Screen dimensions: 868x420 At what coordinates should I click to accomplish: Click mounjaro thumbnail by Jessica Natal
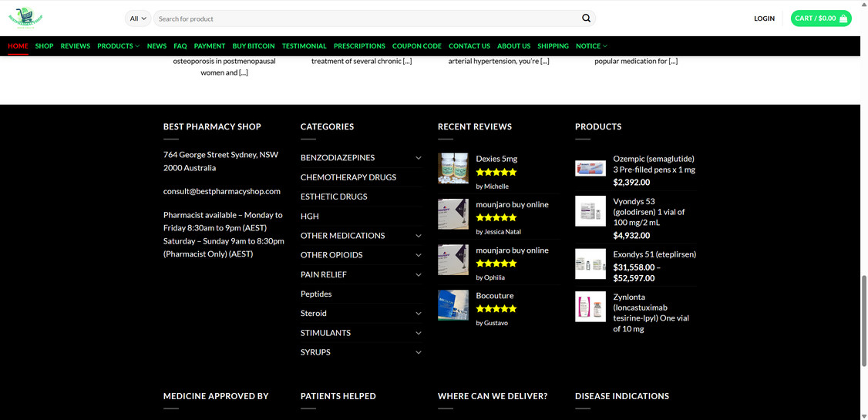453,214
